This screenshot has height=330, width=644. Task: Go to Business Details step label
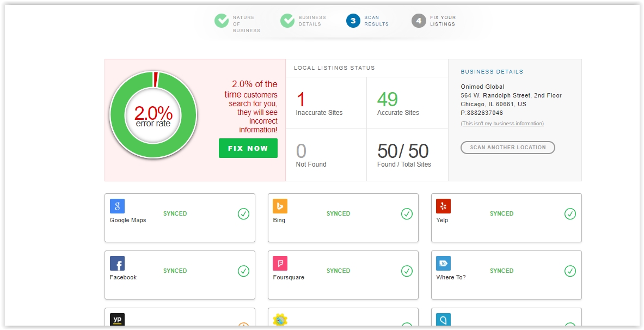tap(312, 21)
